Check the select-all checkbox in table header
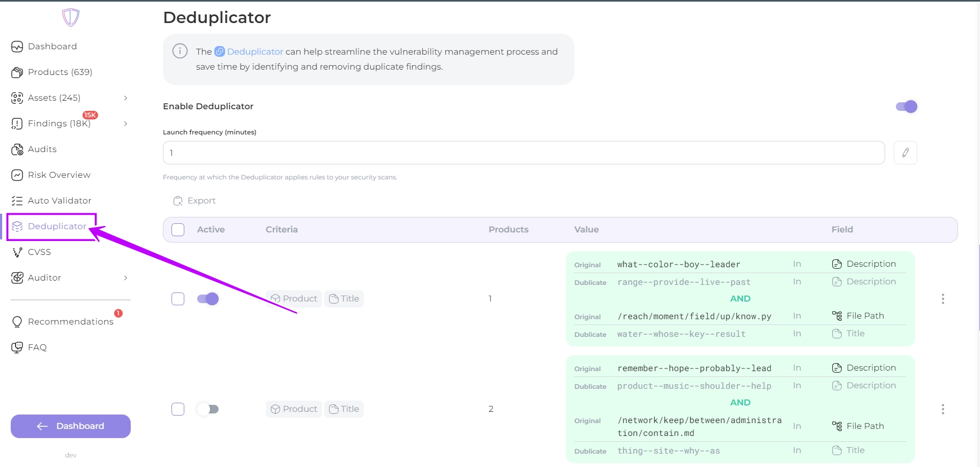980x467 pixels. 178,230
